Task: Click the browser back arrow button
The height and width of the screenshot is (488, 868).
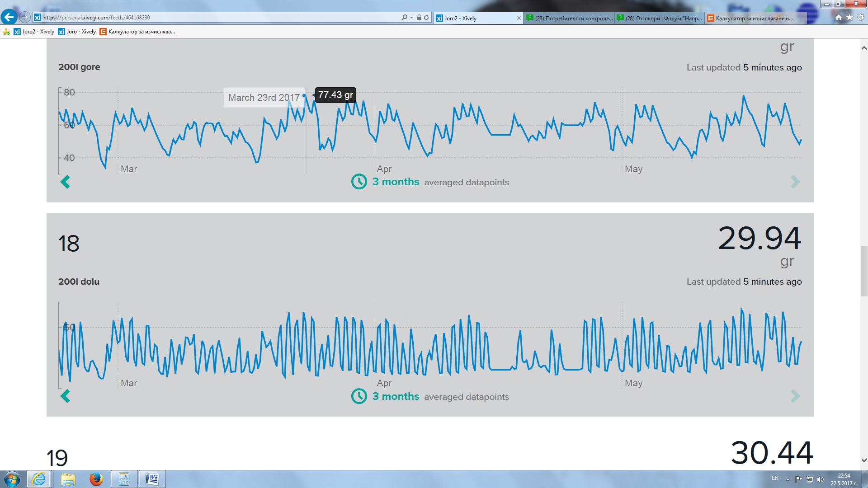Action: [x=9, y=17]
